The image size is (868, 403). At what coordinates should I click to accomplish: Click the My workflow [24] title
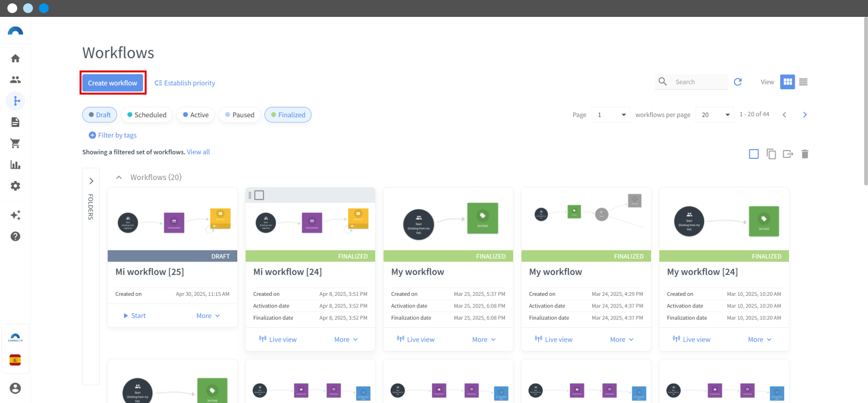[x=702, y=272]
